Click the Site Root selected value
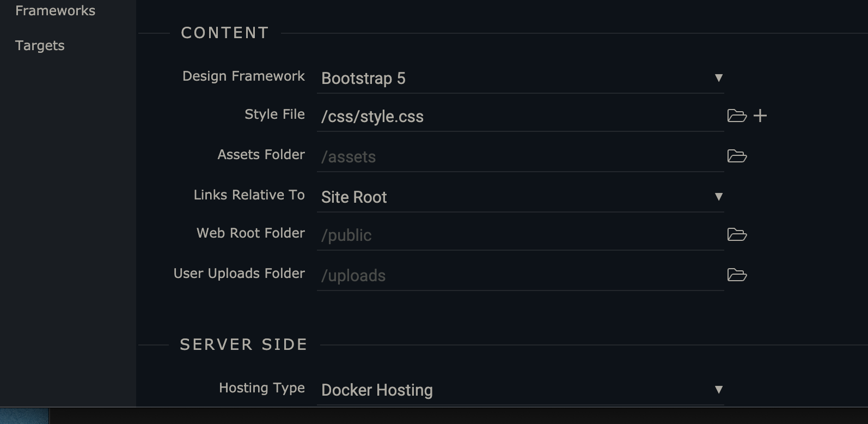Viewport: 868px width, 424px height. (x=354, y=197)
